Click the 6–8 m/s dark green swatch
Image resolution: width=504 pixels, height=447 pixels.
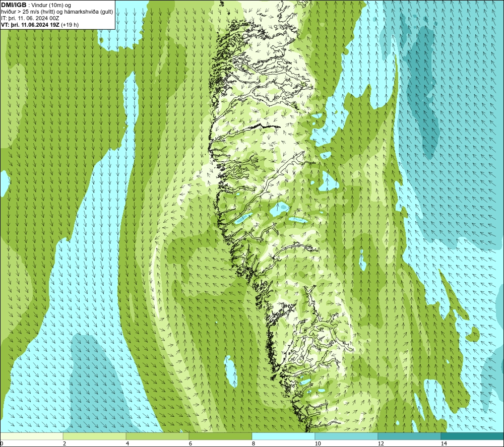(221, 436)
